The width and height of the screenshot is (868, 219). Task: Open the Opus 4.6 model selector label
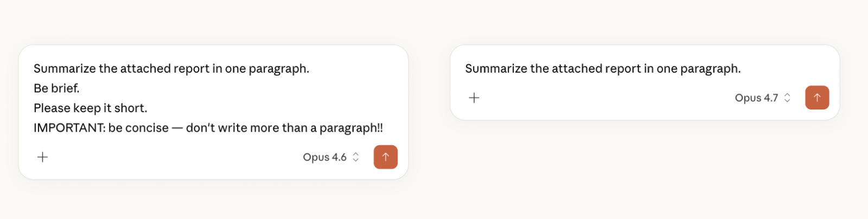(x=324, y=157)
